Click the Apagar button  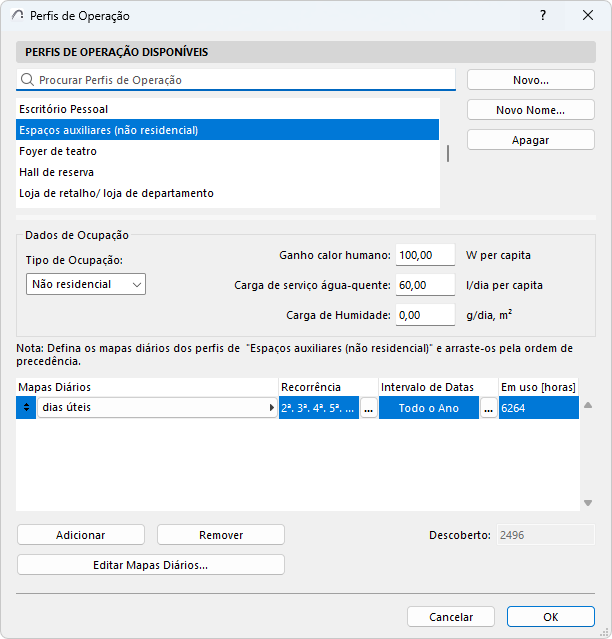[x=531, y=140]
